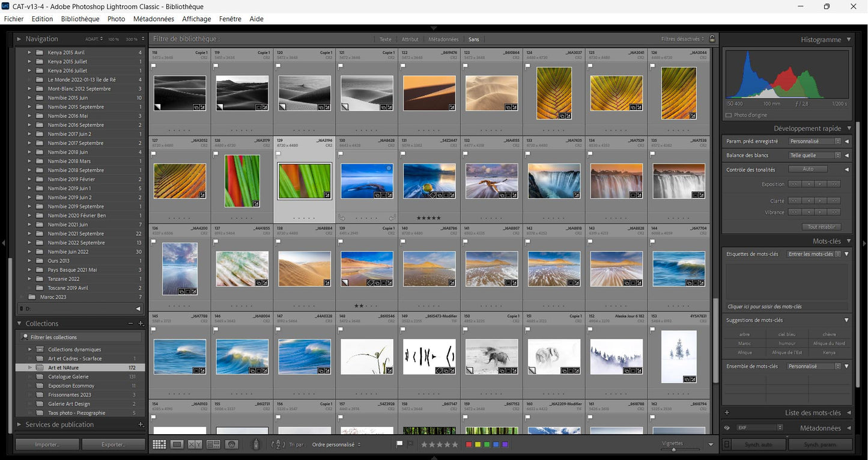This screenshot has width=868, height=460.
Task: Activate Survey view mode
Action: [213, 444]
